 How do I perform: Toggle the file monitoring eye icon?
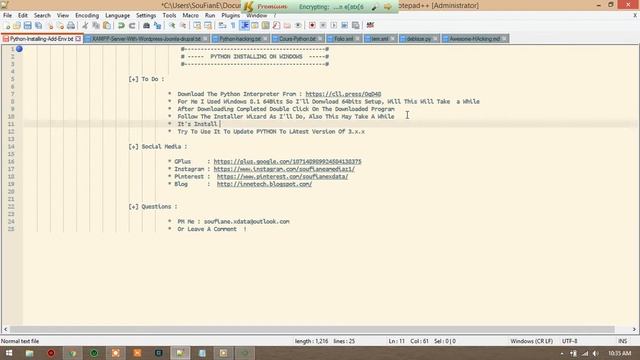pos(298,25)
